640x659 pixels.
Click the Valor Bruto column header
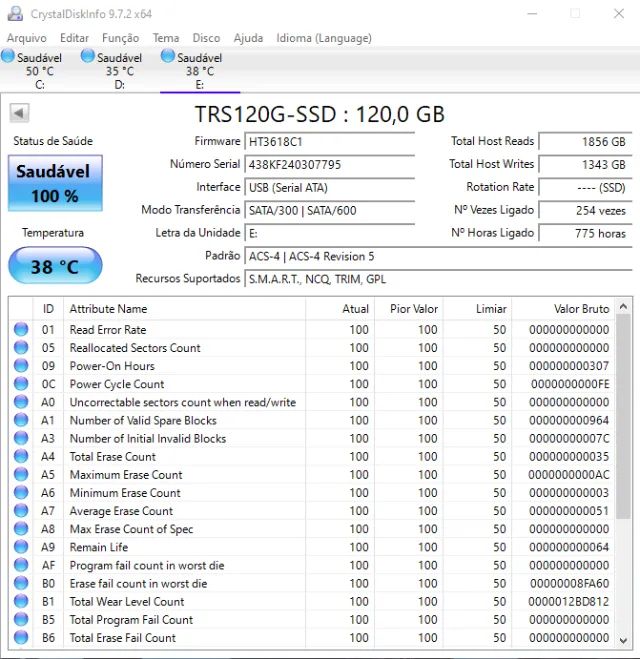[563, 309]
